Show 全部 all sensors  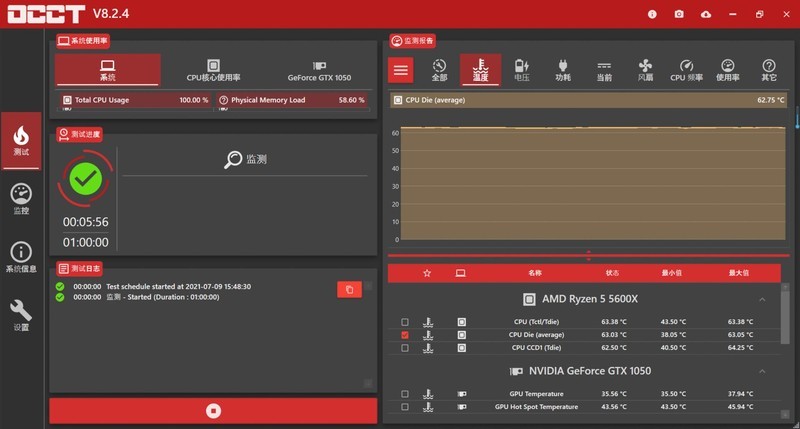coord(439,70)
